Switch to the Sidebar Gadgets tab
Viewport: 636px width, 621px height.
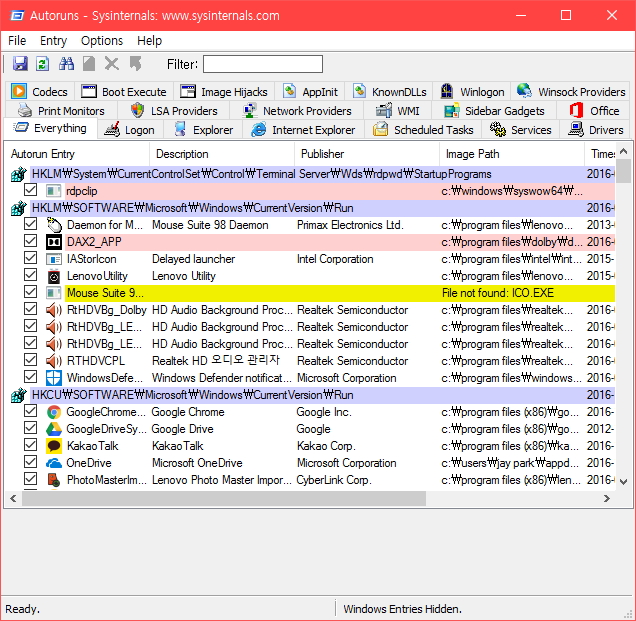point(494,111)
